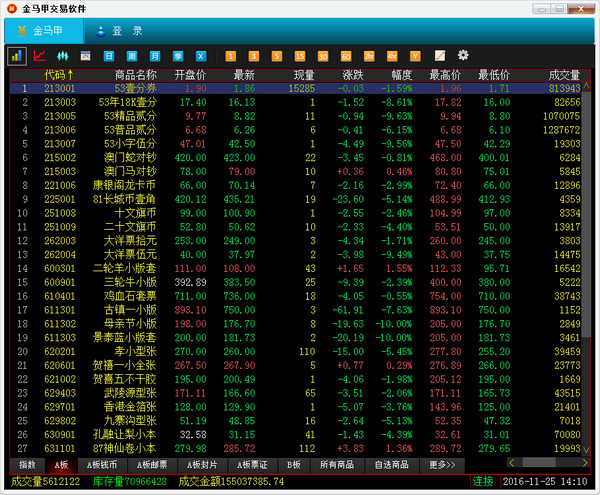Select the monthly 月 period icon
This screenshot has width=600, height=495.
coord(155,57)
